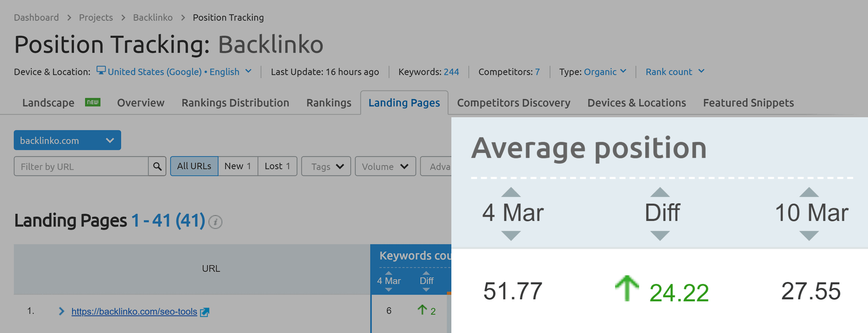Sort ascending by Diff in Keywords count
Image resolution: width=868 pixels, height=333 pixels.
point(426,273)
